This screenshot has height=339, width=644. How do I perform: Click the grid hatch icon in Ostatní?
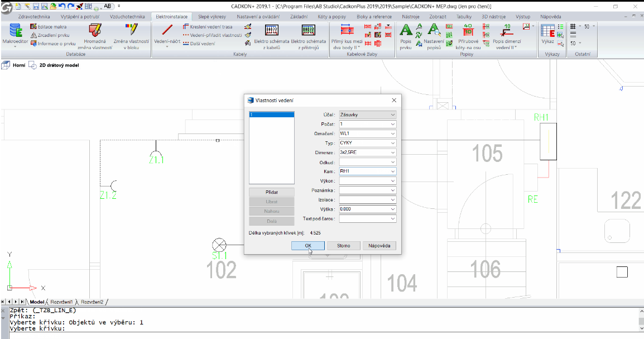[573, 26]
